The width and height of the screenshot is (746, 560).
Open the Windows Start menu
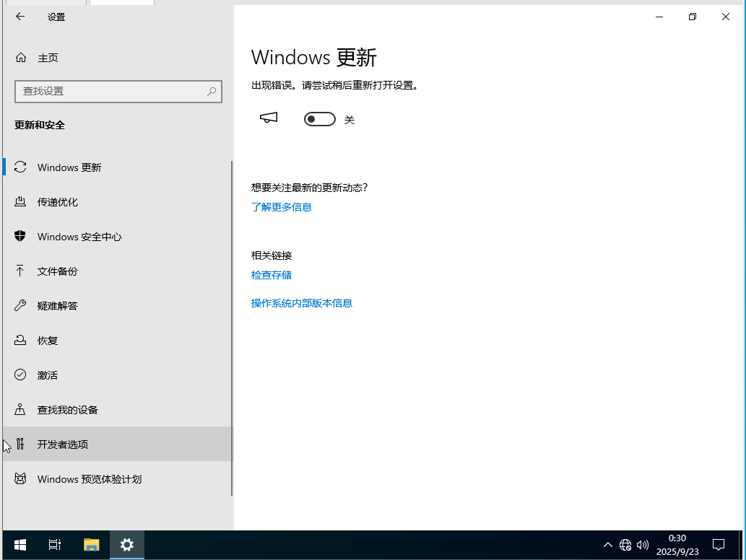click(20, 545)
